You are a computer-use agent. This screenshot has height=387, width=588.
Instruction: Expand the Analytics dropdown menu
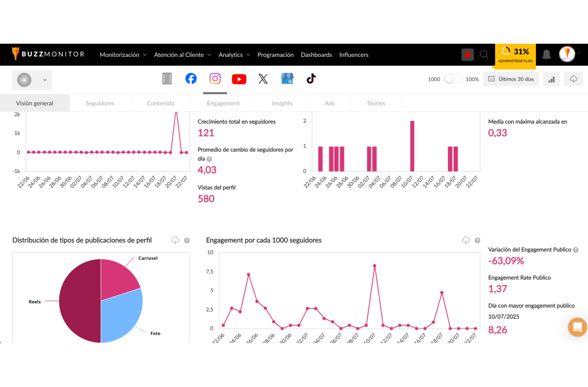click(x=234, y=55)
